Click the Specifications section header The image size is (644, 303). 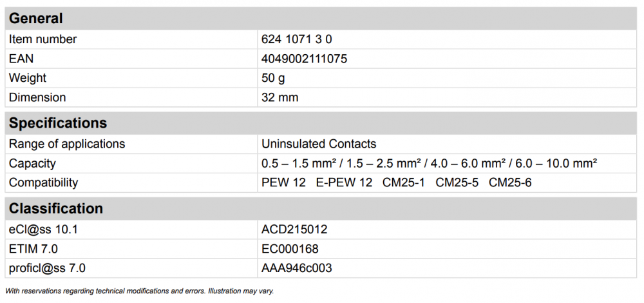(x=58, y=123)
